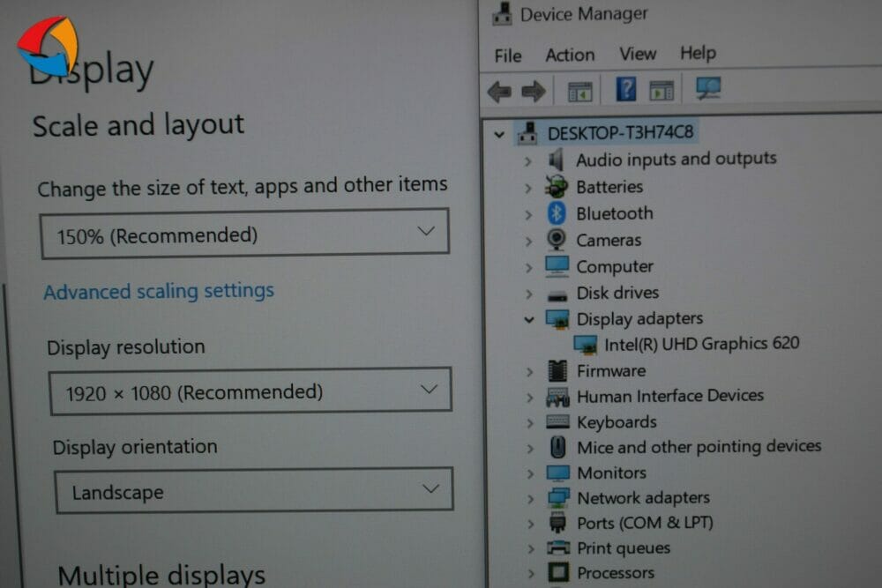The width and height of the screenshot is (882, 588).
Task: Click the Print queues printer icon
Action: pos(558,547)
